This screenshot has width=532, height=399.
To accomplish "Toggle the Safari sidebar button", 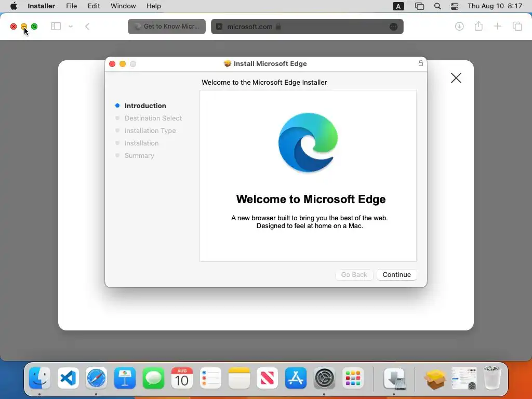I will coord(56,26).
